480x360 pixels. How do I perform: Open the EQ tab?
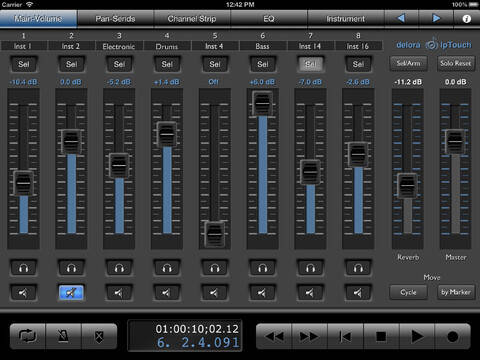[269, 19]
